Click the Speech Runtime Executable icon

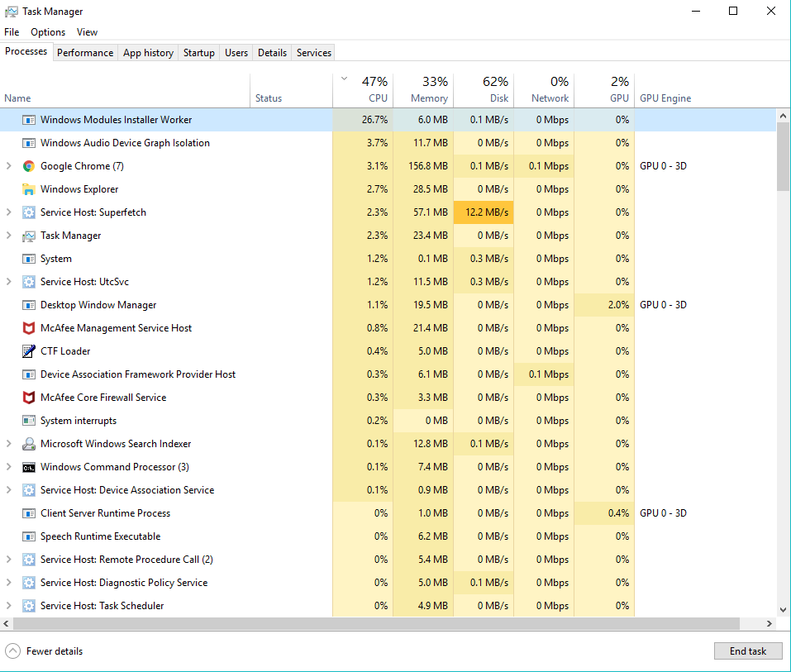point(29,536)
